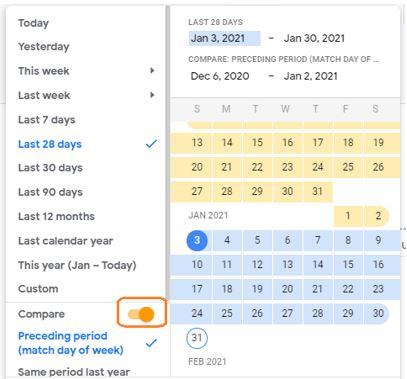This screenshot has height=379, width=407.
Task: Click the highlighted January 3 day circle
Action: pyautogui.click(x=197, y=240)
